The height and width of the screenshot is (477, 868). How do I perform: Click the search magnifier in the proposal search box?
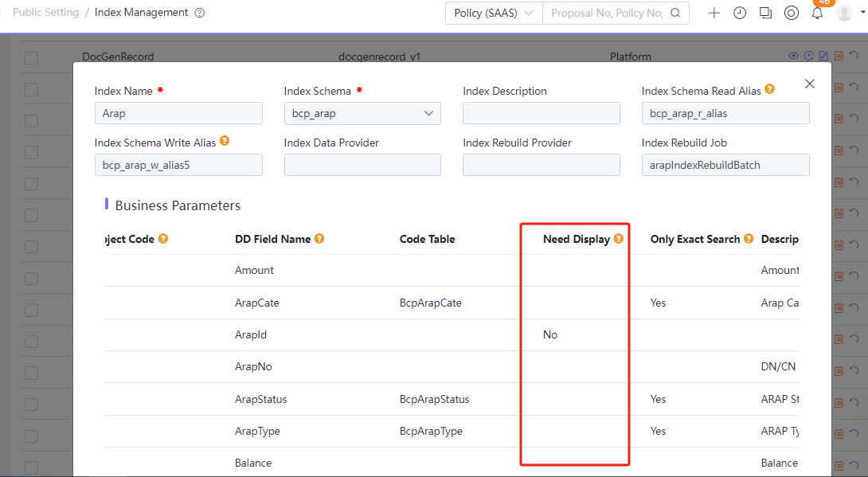tap(675, 13)
